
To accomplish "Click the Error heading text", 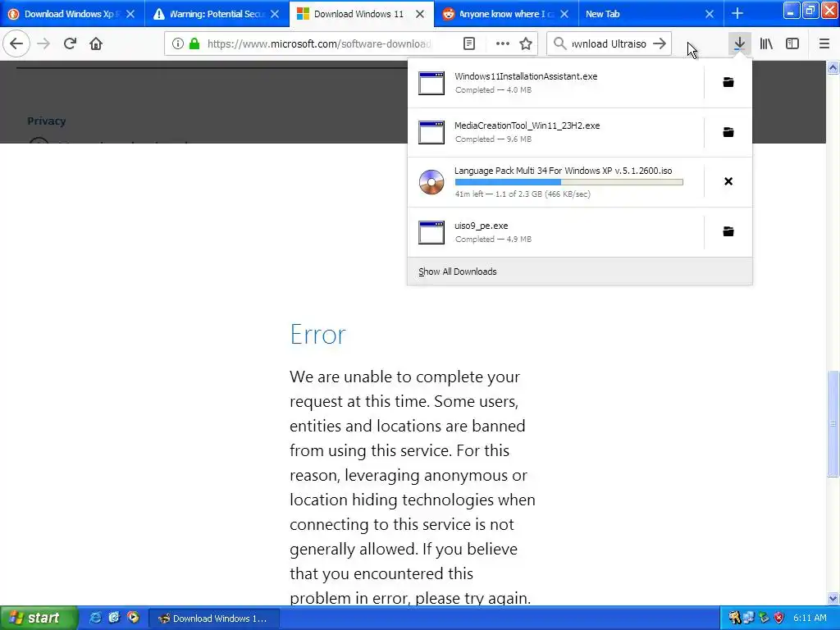I will click(x=317, y=335).
